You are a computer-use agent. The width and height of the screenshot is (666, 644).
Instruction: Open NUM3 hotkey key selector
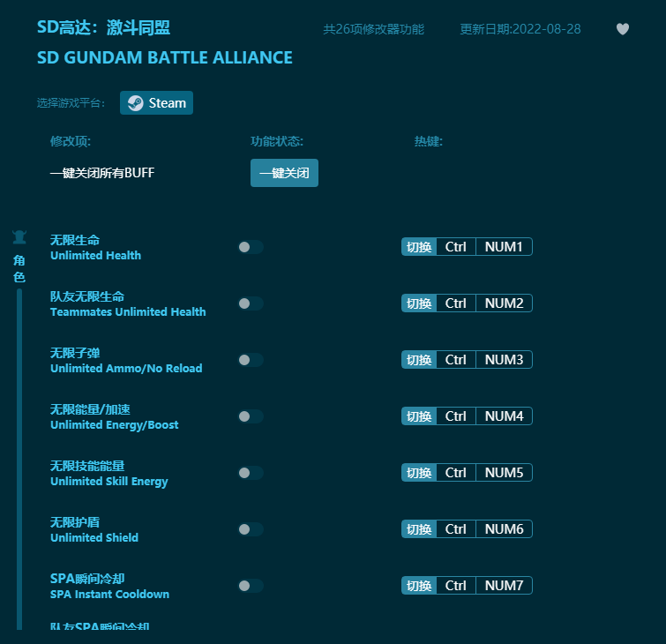504,360
